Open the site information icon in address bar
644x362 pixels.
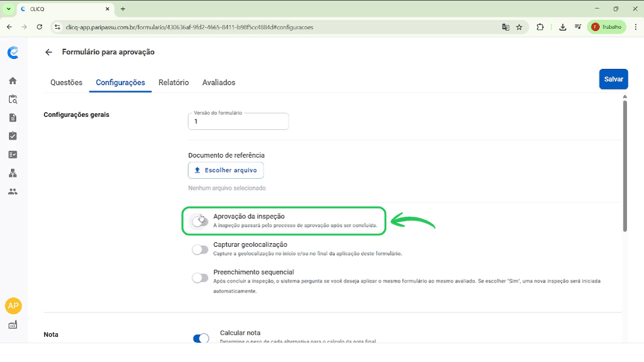58,27
